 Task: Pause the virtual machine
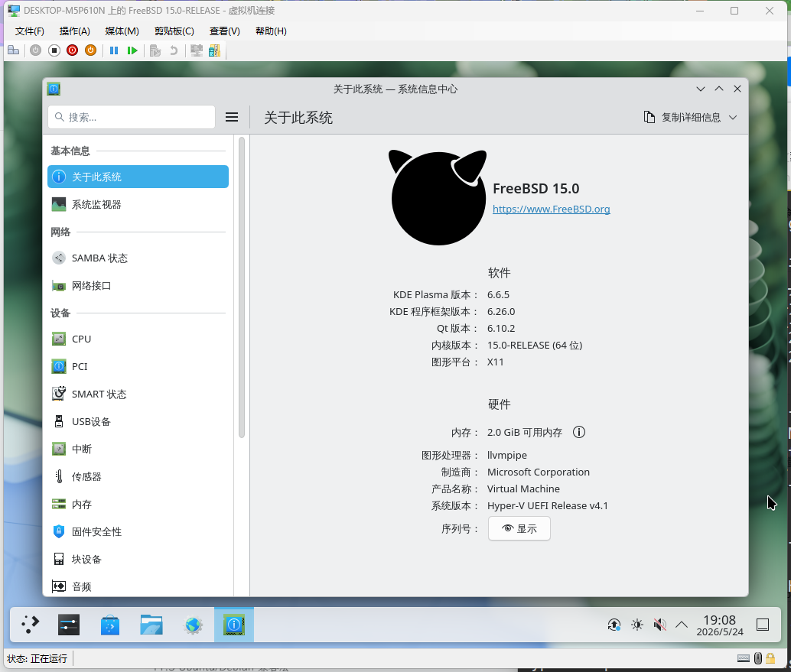point(114,50)
